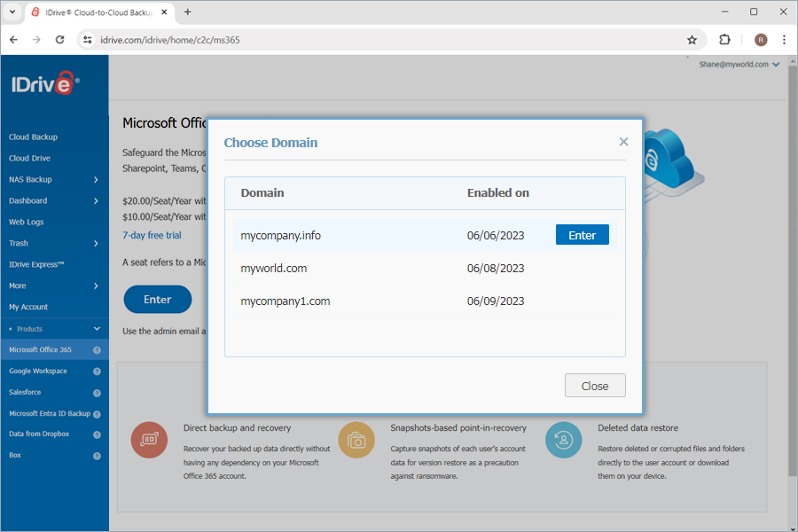Expand the NAS Backup submenu arrow

tap(96, 180)
